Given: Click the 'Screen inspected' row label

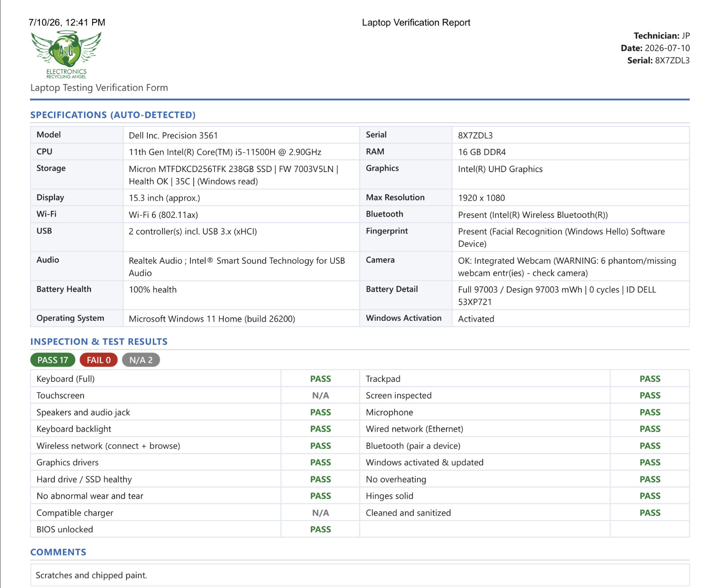Looking at the screenshot, I should tap(399, 395).
